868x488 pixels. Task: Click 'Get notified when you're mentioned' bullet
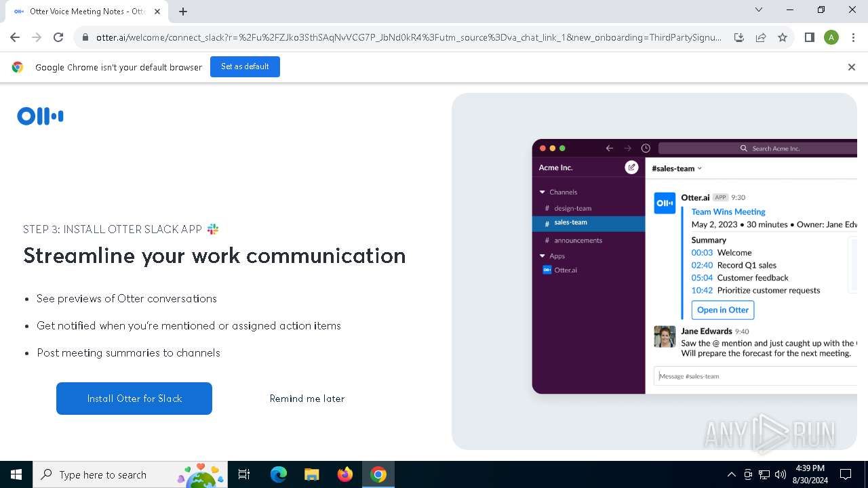click(189, 326)
